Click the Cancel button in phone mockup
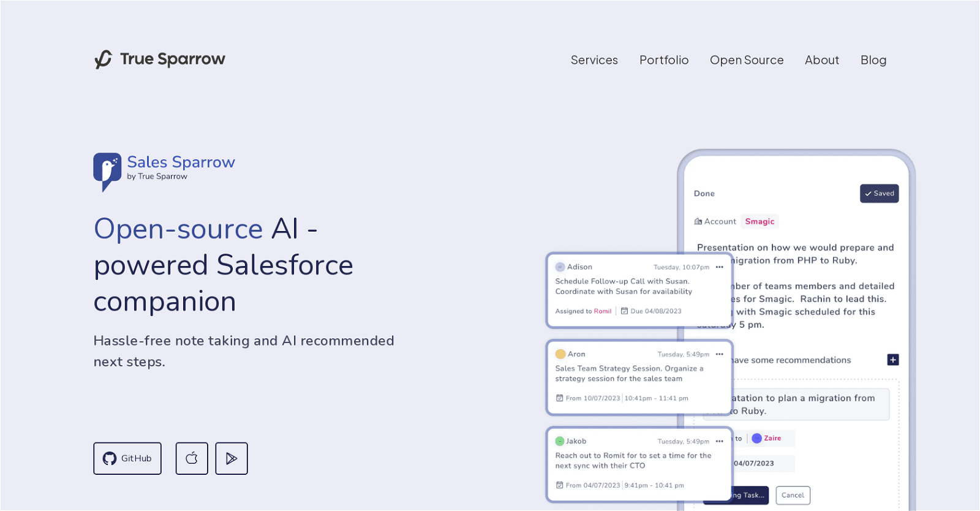Viewport: 980px width, 511px height. click(793, 495)
